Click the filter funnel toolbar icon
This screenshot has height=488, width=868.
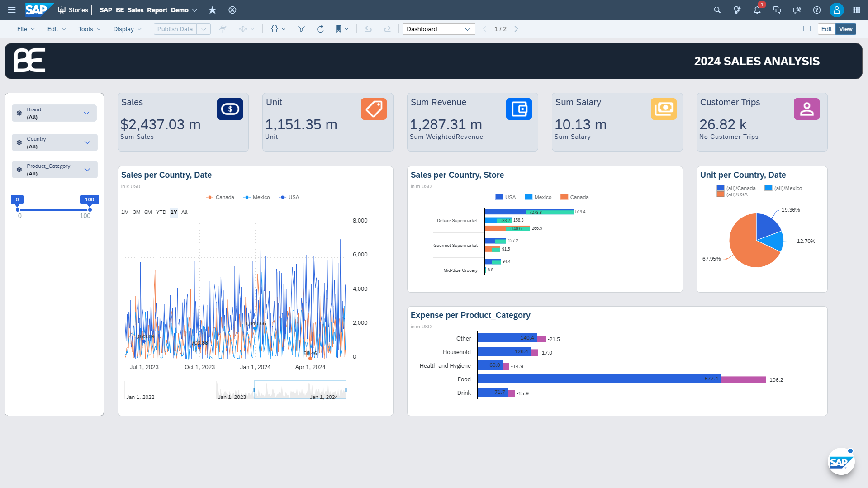(301, 29)
